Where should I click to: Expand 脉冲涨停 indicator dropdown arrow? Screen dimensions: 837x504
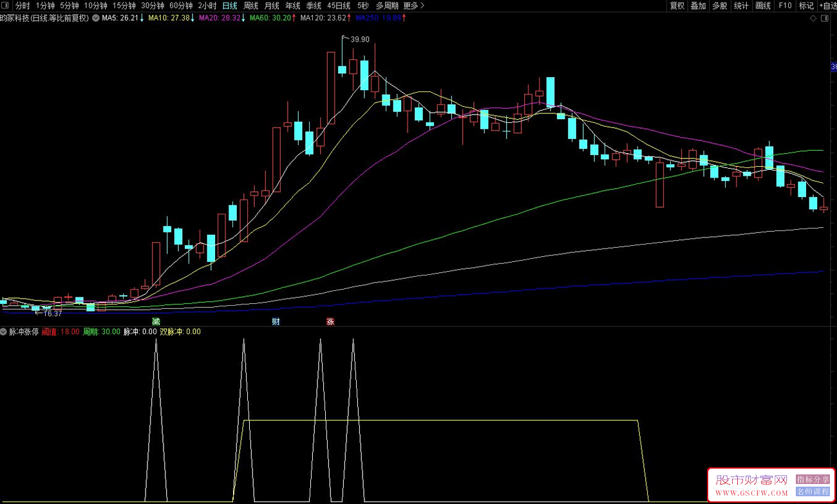click(x=4, y=332)
